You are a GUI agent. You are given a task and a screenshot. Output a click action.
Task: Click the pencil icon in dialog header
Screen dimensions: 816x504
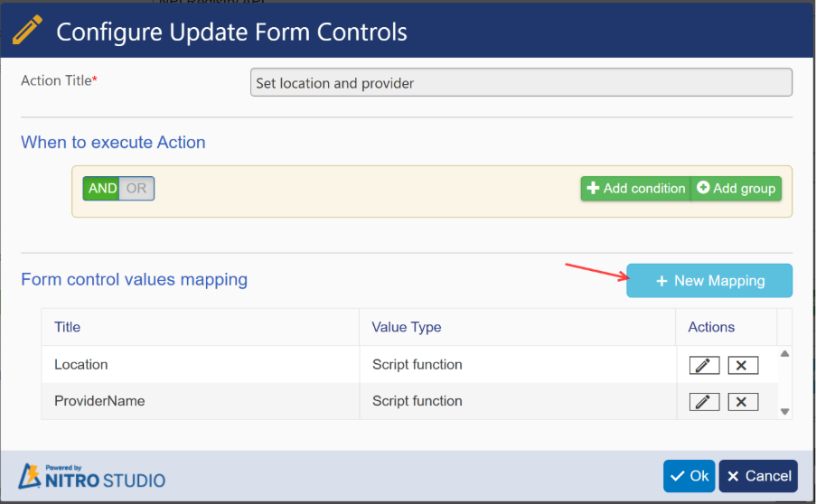coord(28,32)
